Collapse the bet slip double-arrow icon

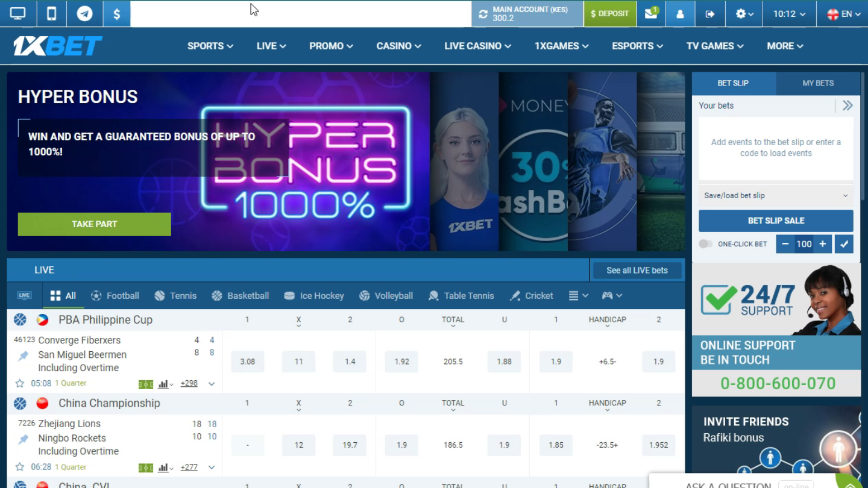pos(848,106)
